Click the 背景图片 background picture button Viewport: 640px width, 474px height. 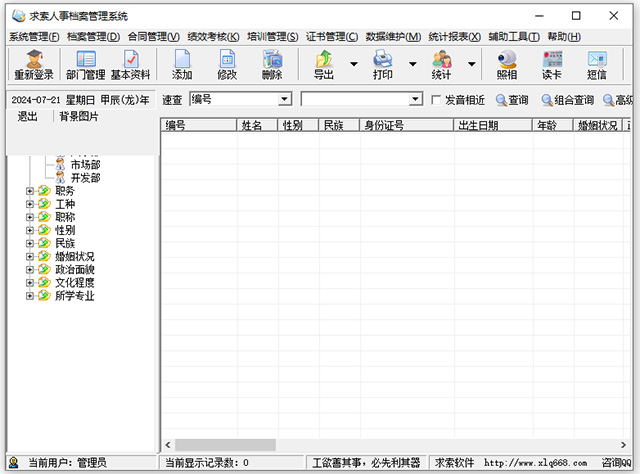click(x=79, y=116)
